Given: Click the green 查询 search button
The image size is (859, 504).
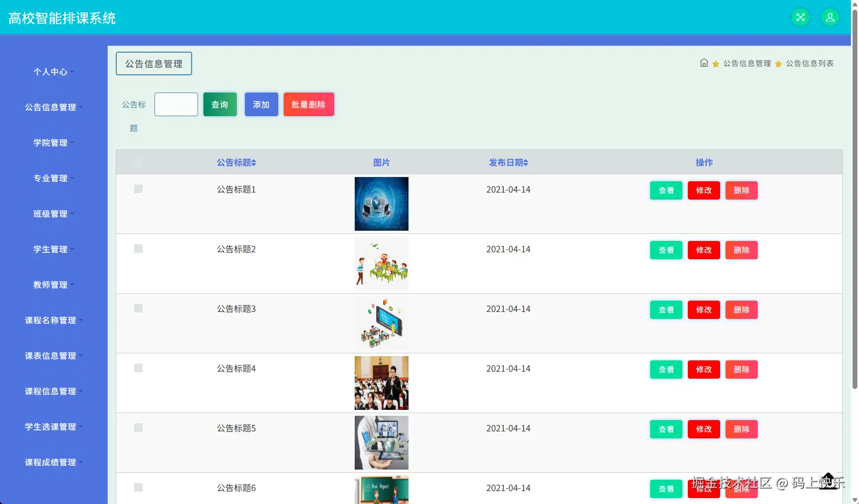Looking at the screenshot, I should [220, 104].
